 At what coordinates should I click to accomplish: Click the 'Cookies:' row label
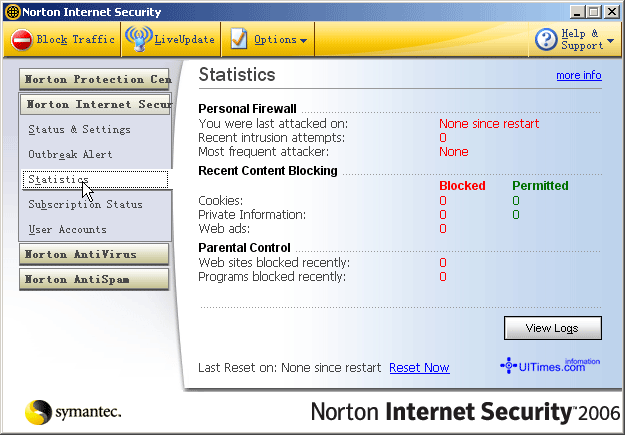click(220, 201)
